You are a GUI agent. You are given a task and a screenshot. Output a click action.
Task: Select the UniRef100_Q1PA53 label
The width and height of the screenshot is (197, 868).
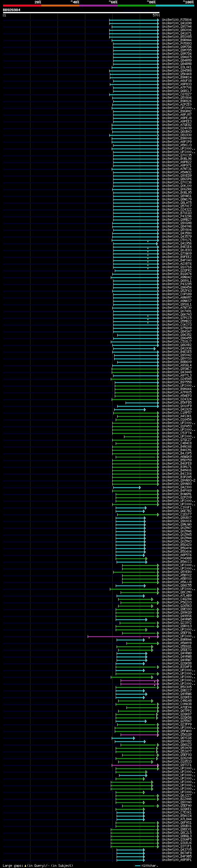[176, 426]
